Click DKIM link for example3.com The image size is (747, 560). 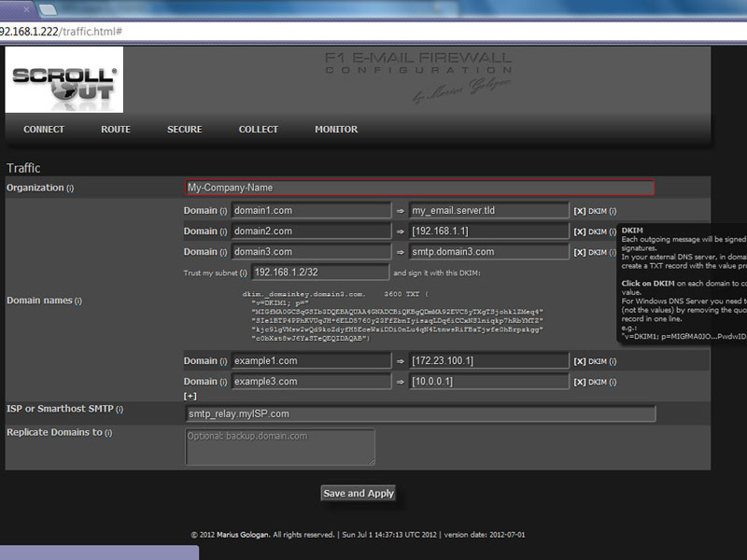coord(597,382)
